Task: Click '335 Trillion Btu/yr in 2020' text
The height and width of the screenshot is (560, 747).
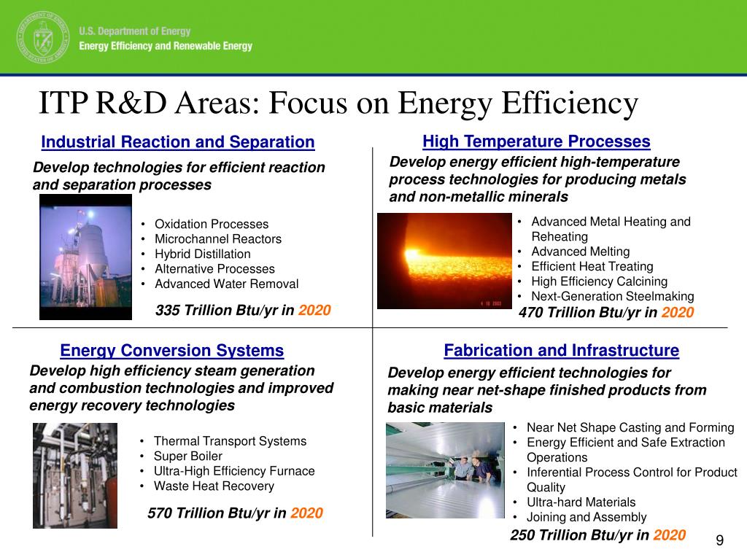Action: click(243, 310)
